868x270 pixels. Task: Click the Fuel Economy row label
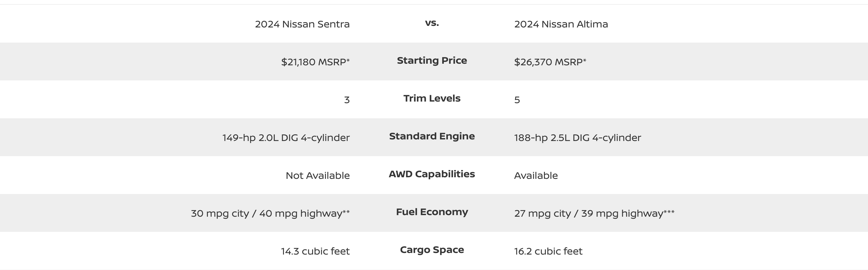(432, 212)
